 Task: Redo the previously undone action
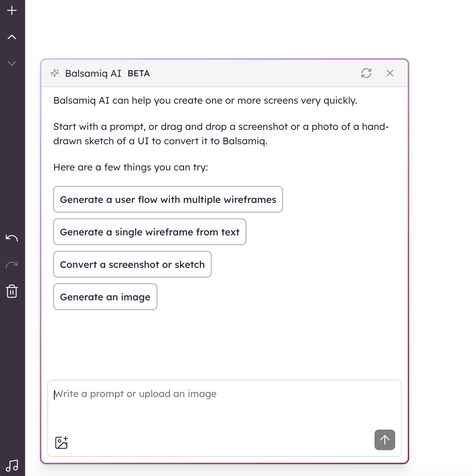(x=12, y=265)
